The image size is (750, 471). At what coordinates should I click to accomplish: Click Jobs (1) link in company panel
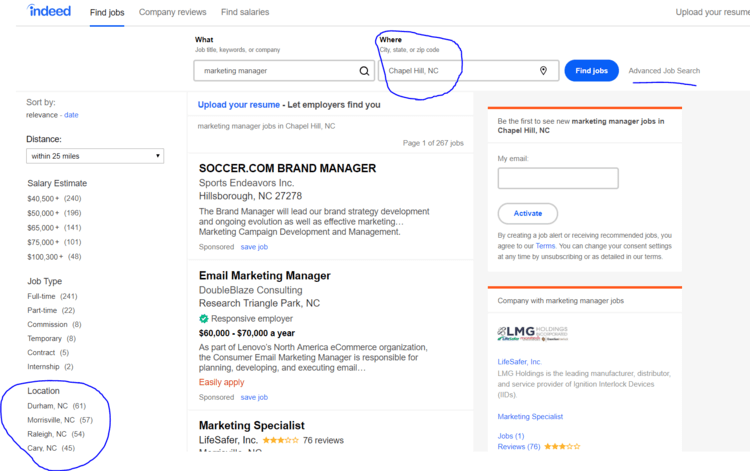coord(511,436)
